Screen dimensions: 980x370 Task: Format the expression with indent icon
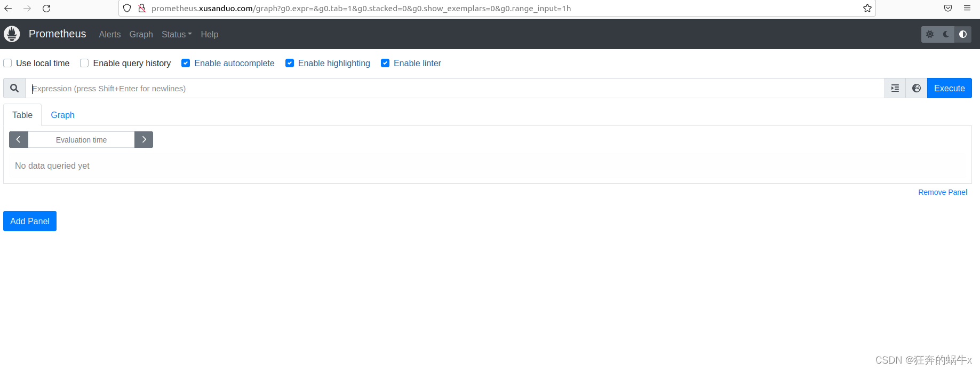(895, 88)
